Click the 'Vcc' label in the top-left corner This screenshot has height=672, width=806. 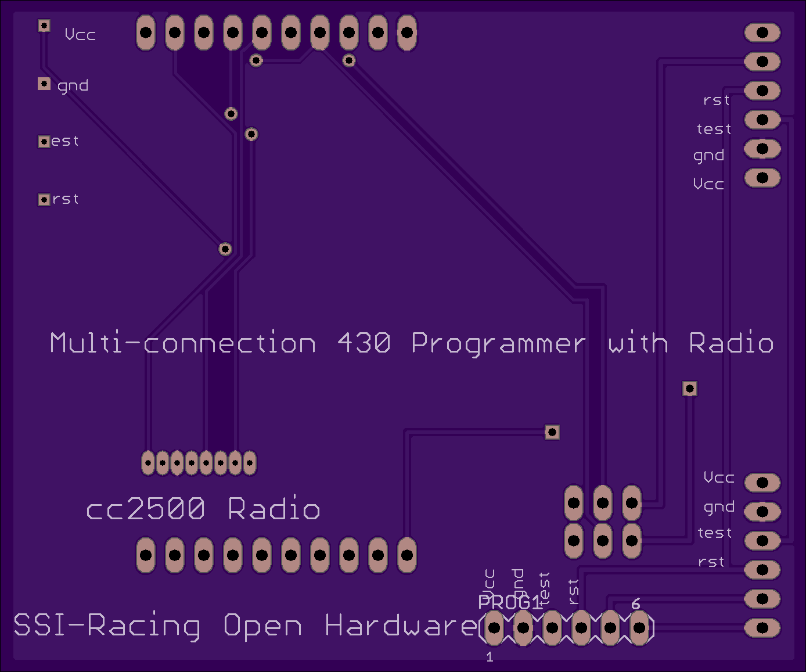pyautogui.click(x=80, y=35)
